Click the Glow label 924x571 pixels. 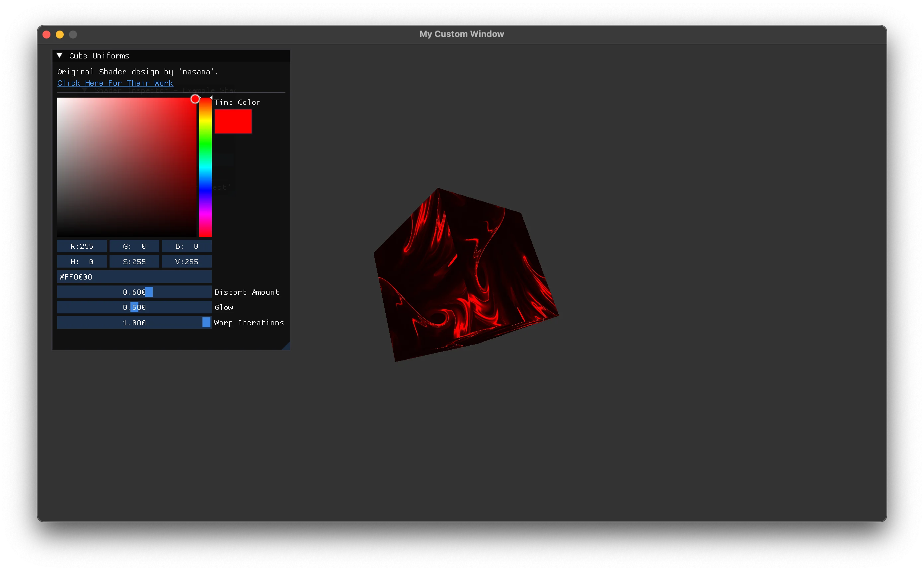tap(224, 307)
